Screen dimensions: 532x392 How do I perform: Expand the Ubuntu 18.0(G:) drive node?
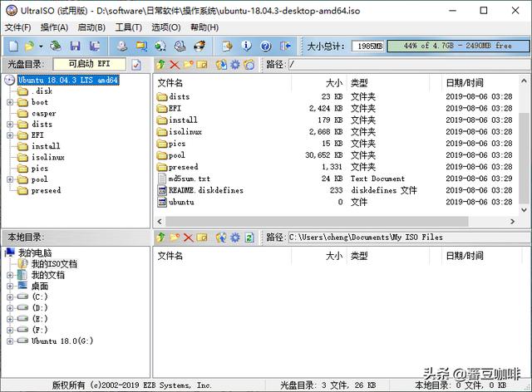click(x=10, y=341)
